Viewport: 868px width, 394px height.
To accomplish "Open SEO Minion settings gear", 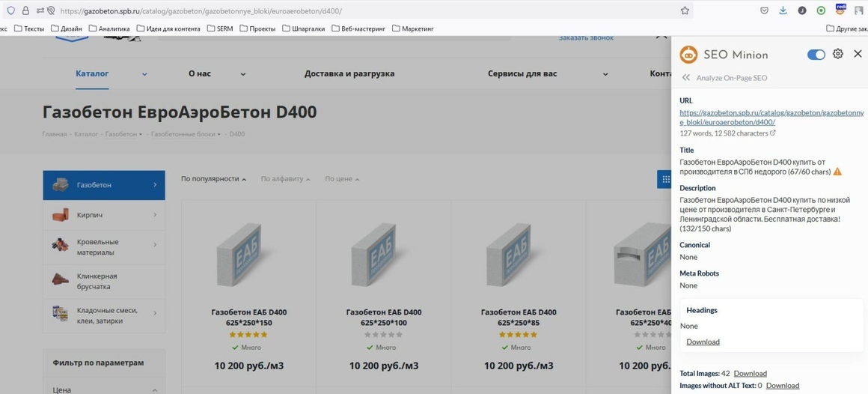I will pos(837,54).
